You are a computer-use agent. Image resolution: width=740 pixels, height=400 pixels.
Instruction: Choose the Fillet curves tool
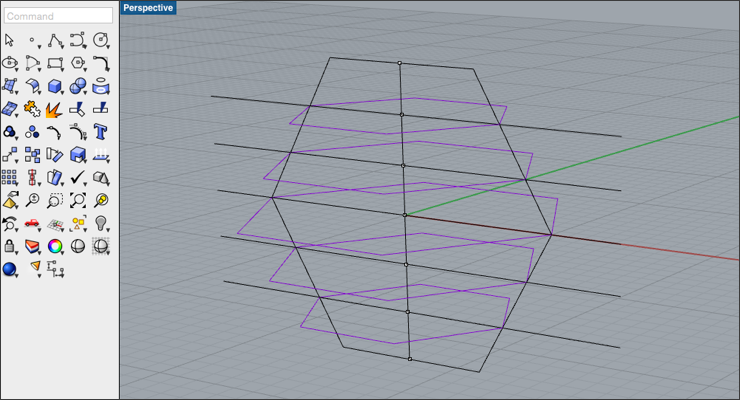(x=101, y=63)
